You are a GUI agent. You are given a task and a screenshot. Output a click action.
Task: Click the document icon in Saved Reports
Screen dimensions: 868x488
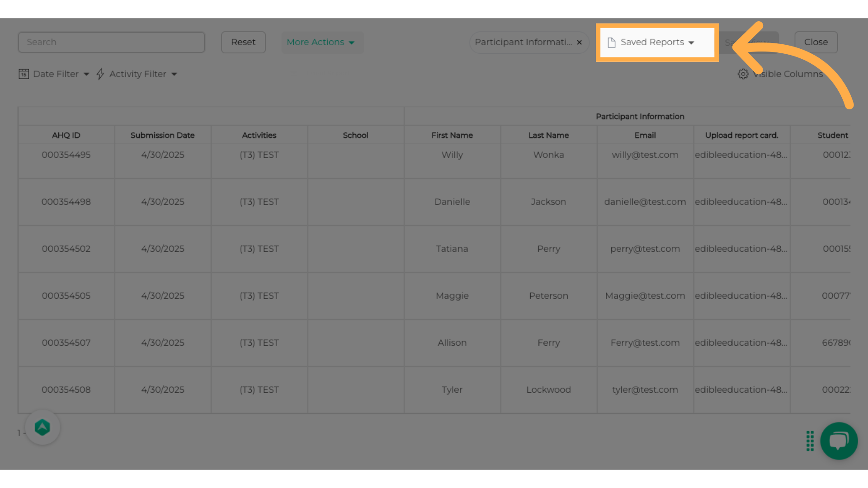611,42
